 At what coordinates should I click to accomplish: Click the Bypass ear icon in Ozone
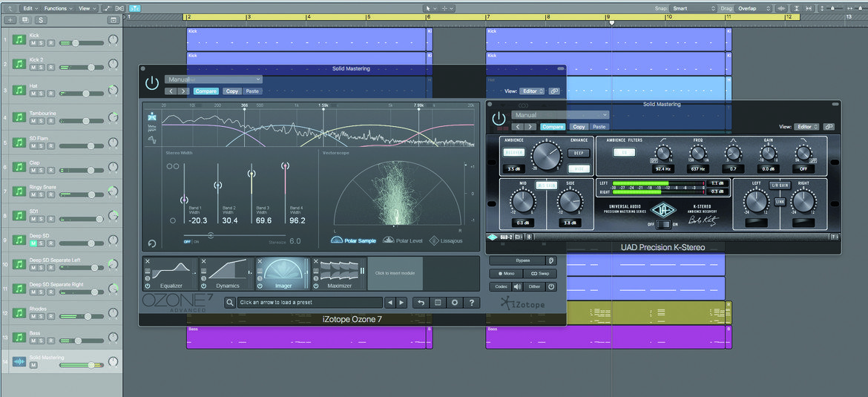click(x=550, y=260)
